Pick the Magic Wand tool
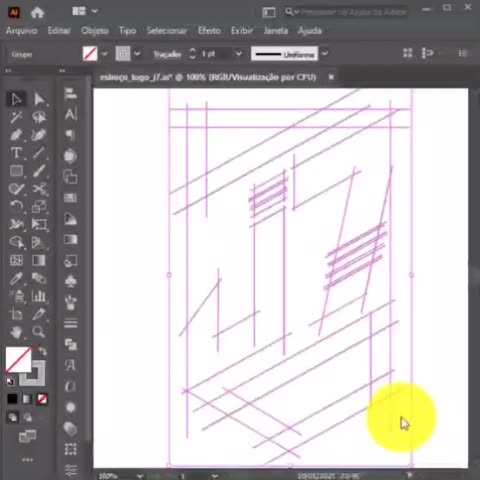This screenshot has width=480, height=480. click(x=16, y=117)
